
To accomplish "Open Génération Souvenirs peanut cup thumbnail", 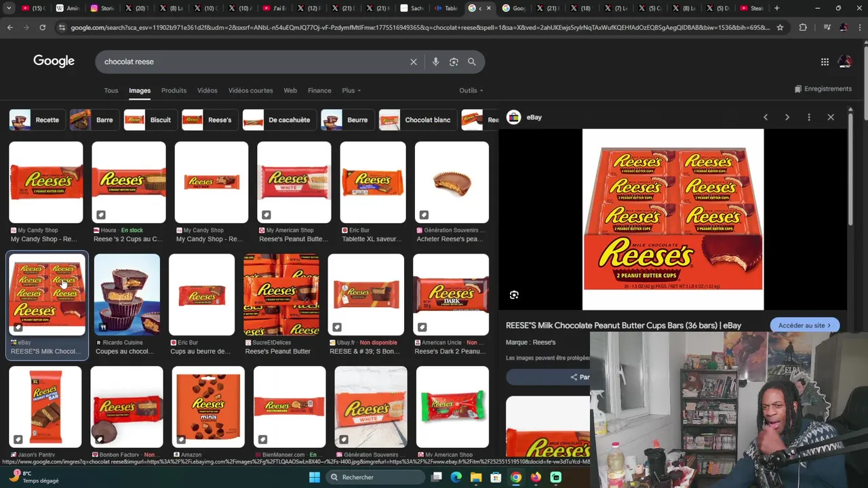I will [x=452, y=182].
